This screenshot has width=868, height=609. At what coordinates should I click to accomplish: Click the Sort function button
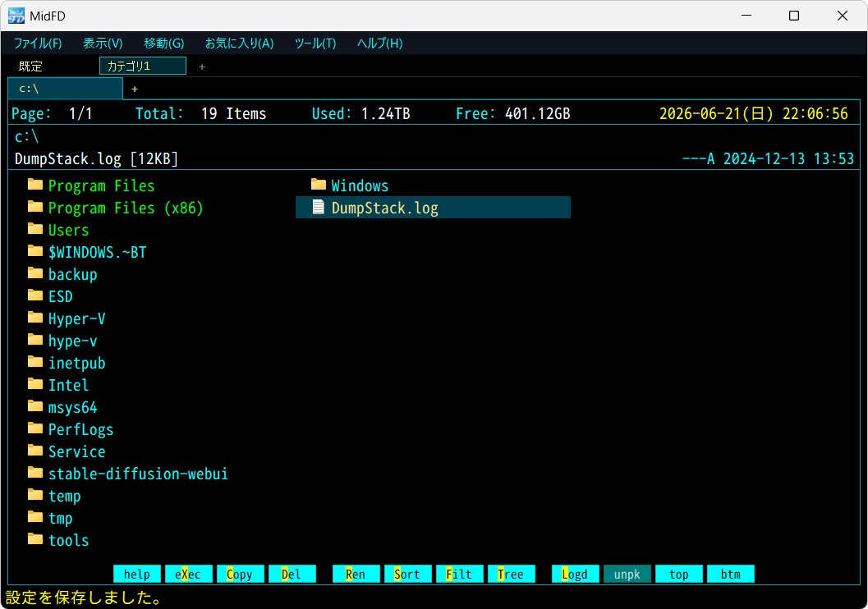pos(407,575)
